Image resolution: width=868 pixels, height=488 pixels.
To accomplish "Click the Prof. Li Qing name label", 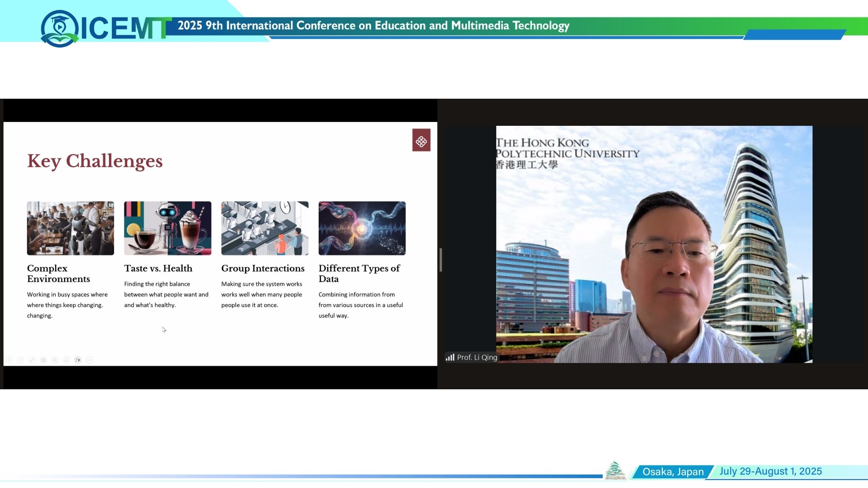I will click(477, 358).
